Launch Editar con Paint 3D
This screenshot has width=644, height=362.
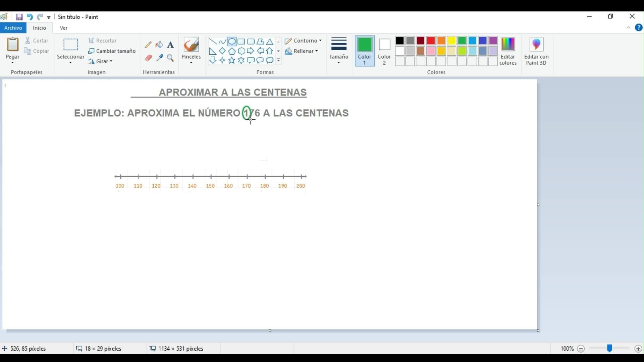click(x=536, y=51)
